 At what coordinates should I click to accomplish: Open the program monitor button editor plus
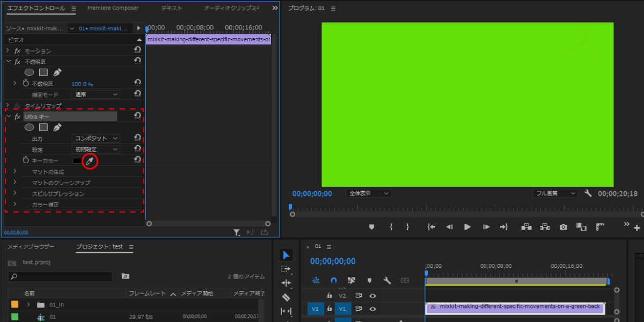tap(637, 228)
